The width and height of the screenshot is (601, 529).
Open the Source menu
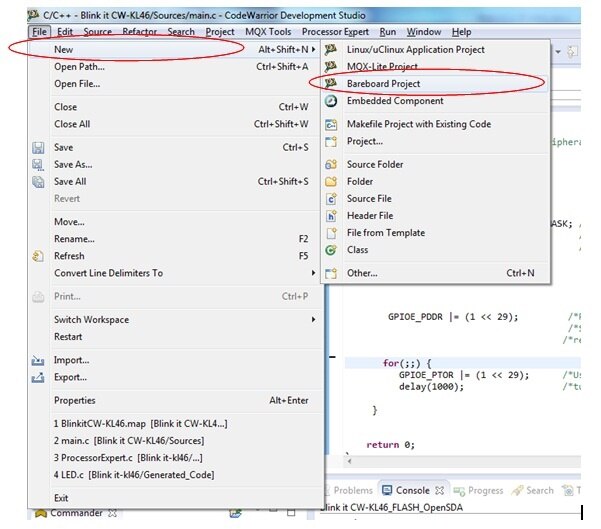pos(97,32)
